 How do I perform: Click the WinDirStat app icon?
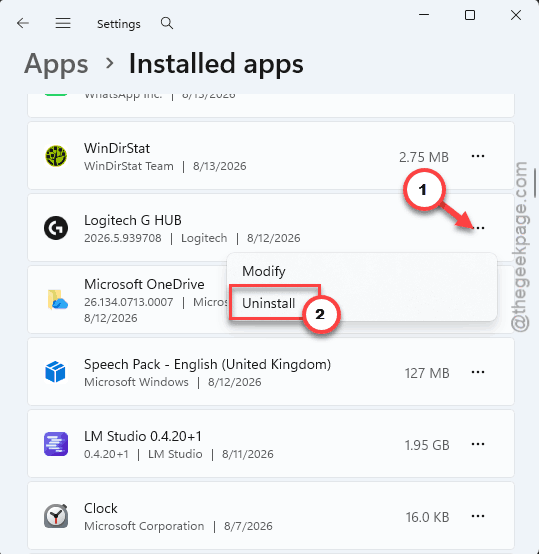click(x=56, y=156)
